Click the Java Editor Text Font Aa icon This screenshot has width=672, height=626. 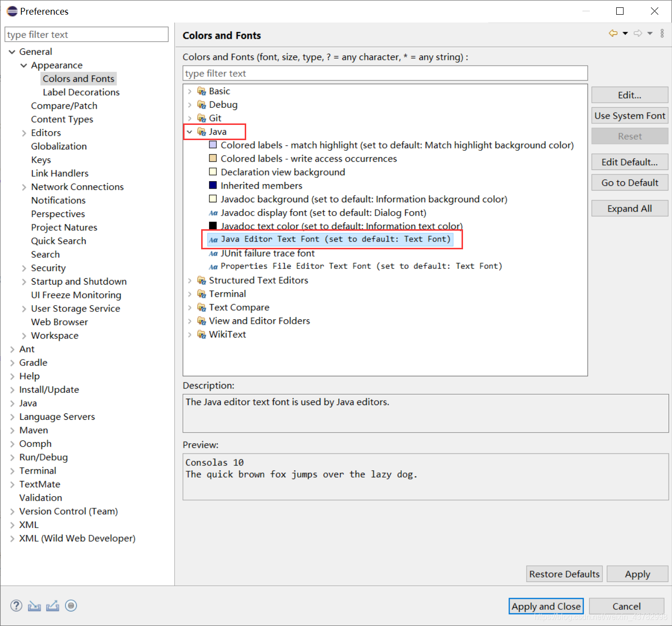(x=213, y=240)
